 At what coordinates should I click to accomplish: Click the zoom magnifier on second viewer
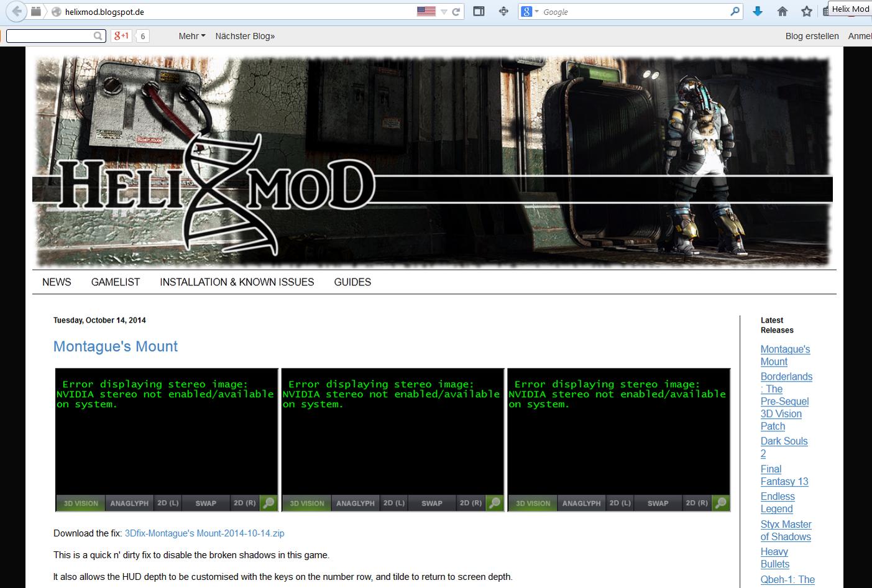(495, 503)
